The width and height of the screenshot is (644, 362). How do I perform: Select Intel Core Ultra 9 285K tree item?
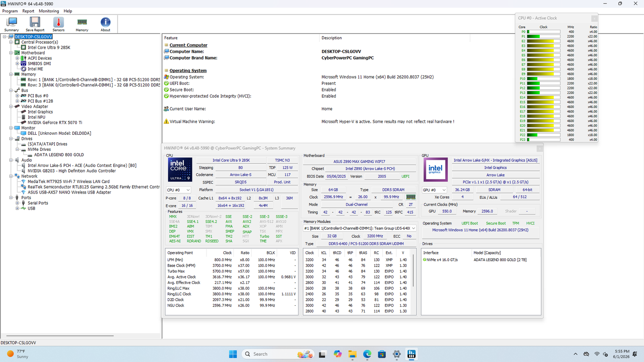(49, 47)
